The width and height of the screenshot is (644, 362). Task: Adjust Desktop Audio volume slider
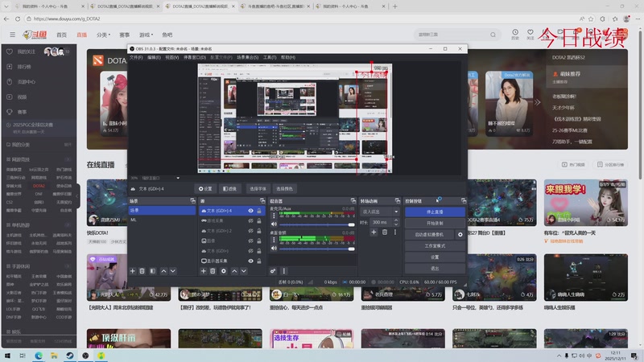point(317,249)
